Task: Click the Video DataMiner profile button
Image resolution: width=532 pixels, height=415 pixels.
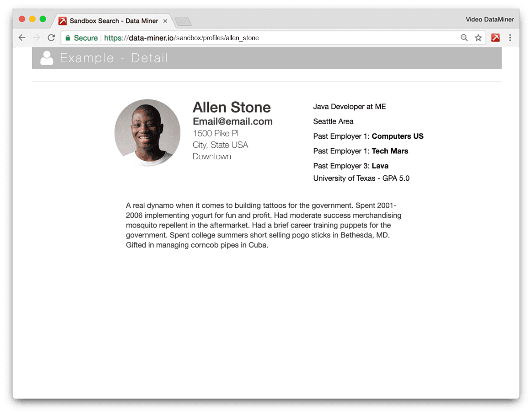Action: (490, 19)
